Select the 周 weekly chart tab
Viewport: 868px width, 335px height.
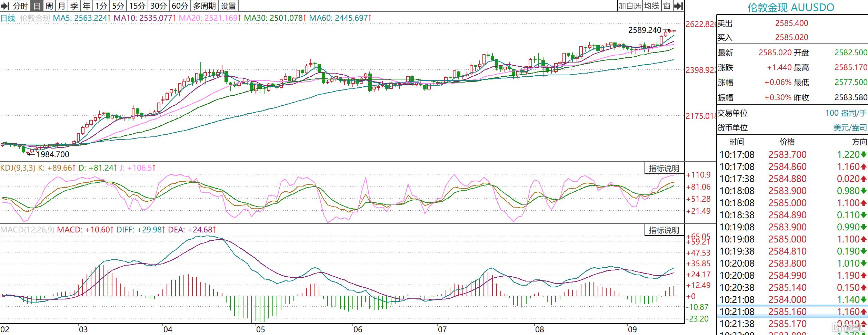(x=49, y=6)
